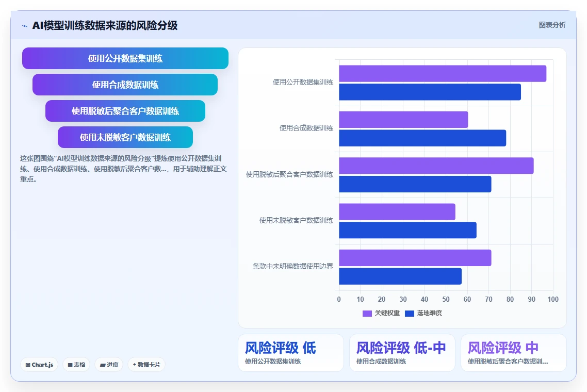The height and width of the screenshot is (392, 587).
Task: Click blue bar for 使用公开数据集训练
Action: coord(430,92)
